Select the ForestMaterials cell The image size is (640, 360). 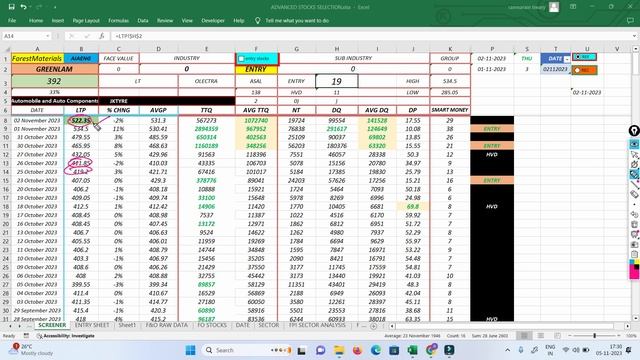(37, 58)
